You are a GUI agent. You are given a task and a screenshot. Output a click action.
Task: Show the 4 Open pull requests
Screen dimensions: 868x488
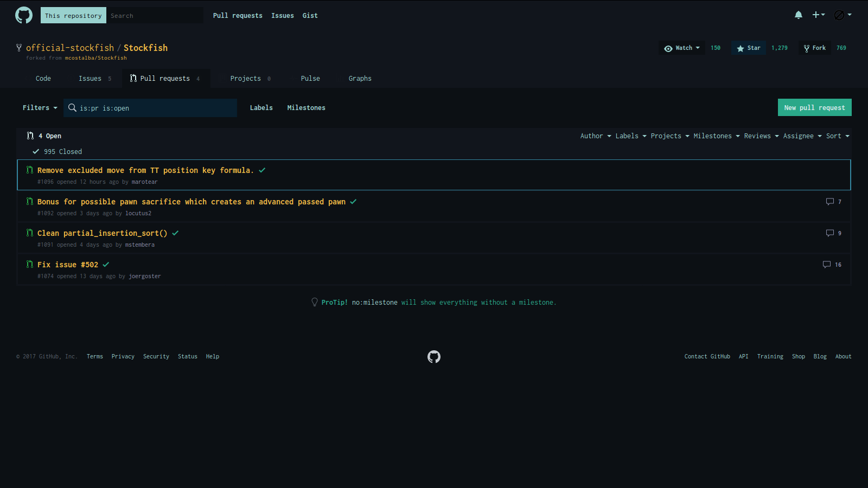[44, 136]
